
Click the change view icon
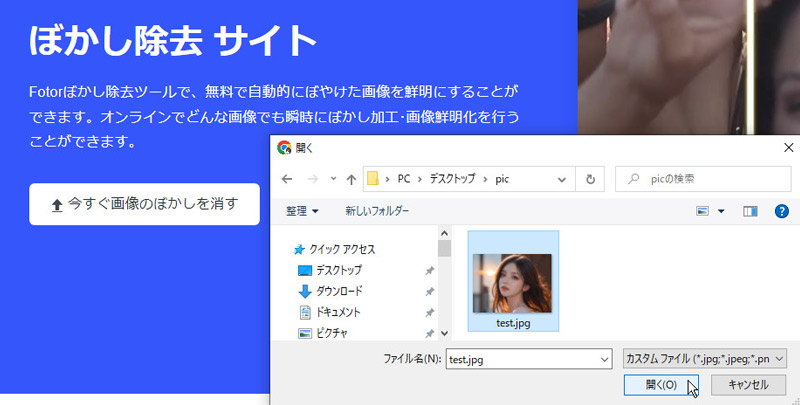703,211
